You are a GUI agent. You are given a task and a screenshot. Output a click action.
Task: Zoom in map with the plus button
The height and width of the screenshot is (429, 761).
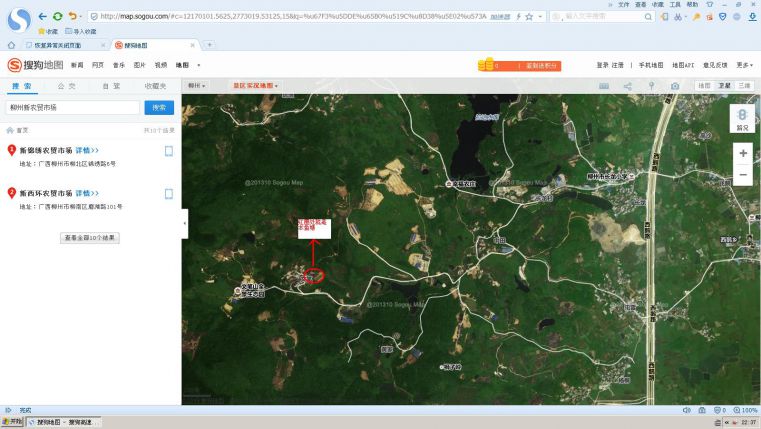pos(743,153)
